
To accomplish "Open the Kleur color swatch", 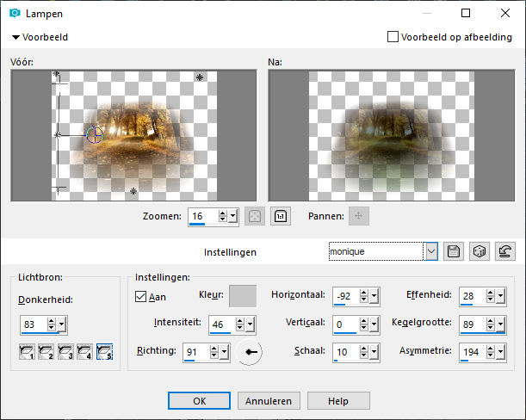I will click(x=243, y=296).
